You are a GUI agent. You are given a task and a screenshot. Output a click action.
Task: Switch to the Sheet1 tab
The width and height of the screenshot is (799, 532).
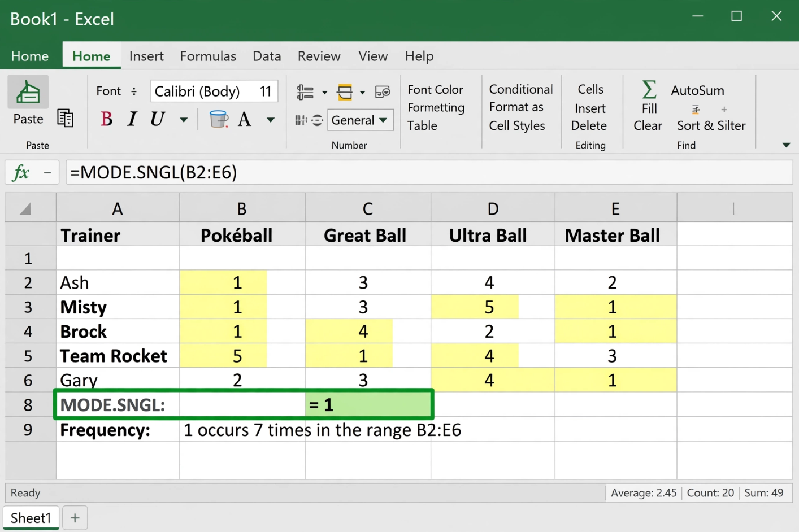click(31, 518)
